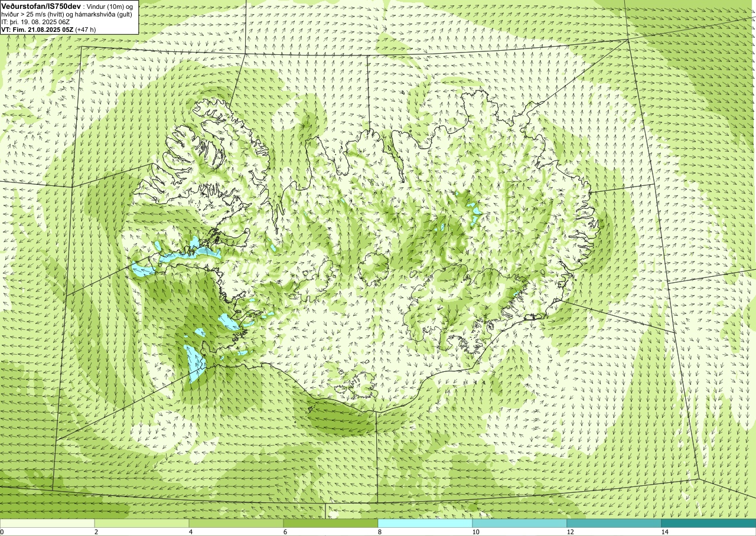This screenshot has height=536, width=756.
Task: Click the olive green 6–8 legend swatch
Action: coord(331,523)
